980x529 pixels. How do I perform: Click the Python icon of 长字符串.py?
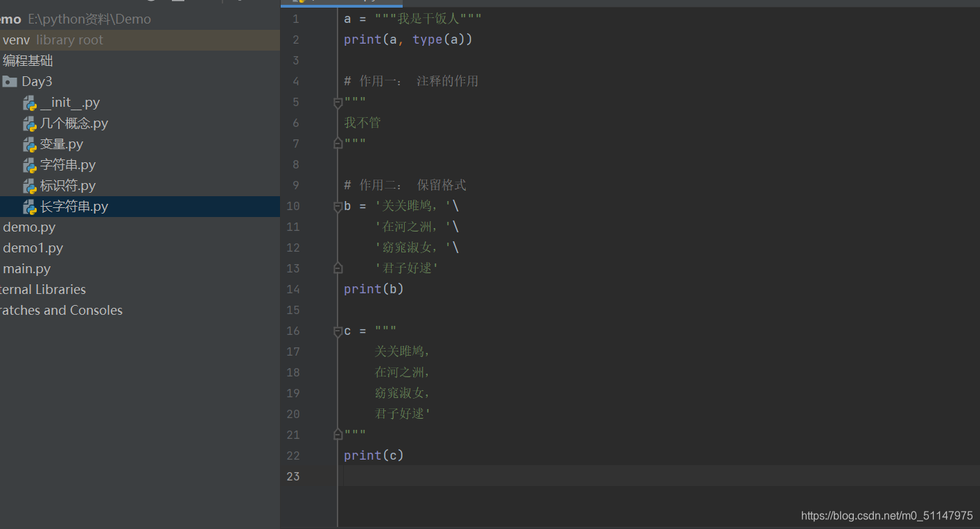pyautogui.click(x=29, y=207)
